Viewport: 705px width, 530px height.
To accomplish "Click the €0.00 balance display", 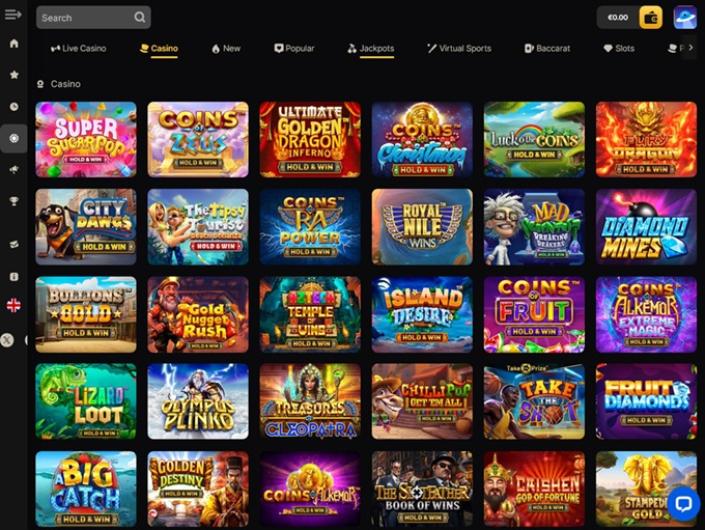I will (618, 18).
